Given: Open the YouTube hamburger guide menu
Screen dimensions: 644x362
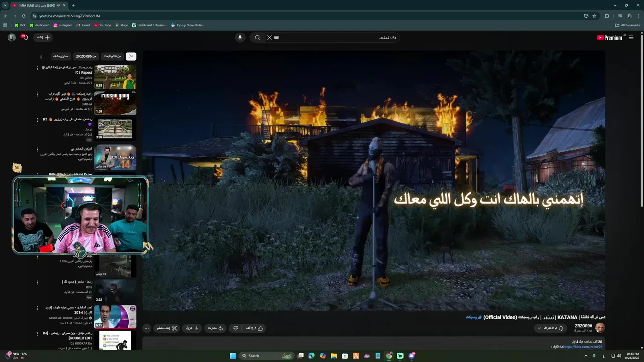Looking at the screenshot, I should (631, 37).
